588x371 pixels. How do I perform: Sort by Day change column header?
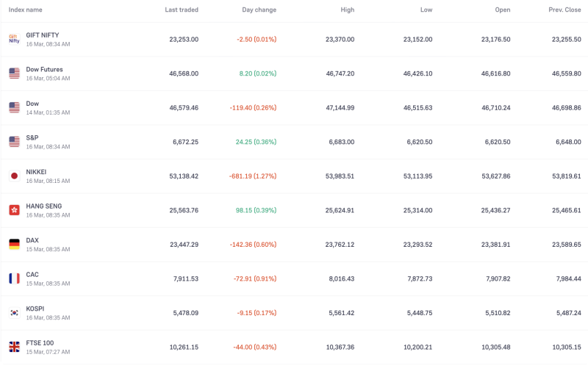click(259, 10)
